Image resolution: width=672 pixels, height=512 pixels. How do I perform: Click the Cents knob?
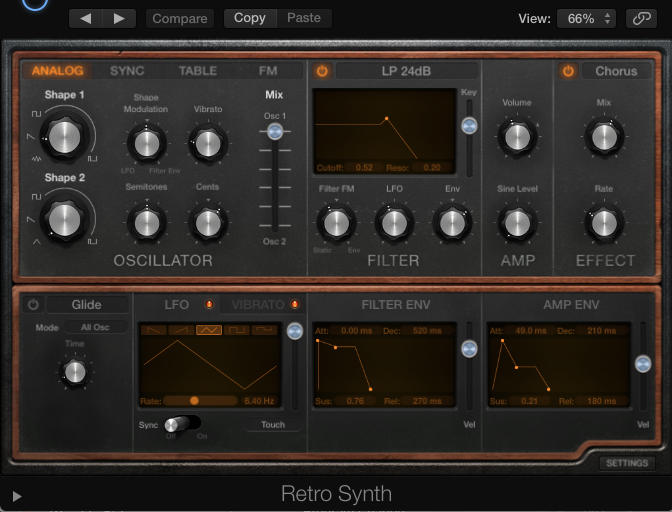click(208, 223)
